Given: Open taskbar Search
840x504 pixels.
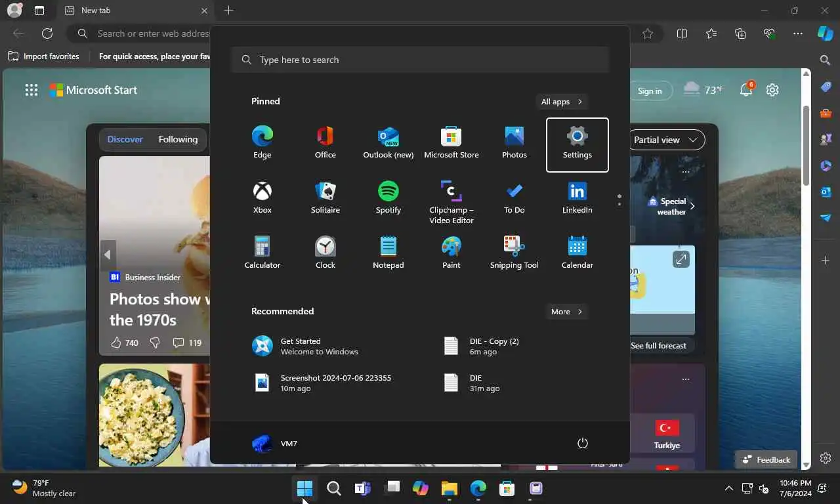Looking at the screenshot, I should pos(333,488).
